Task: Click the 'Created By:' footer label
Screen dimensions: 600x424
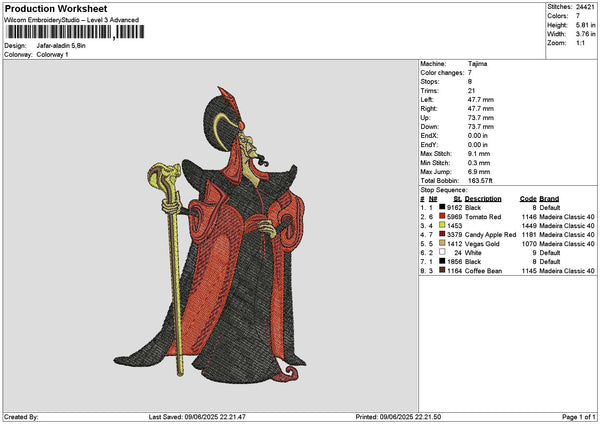Action: pos(21,417)
